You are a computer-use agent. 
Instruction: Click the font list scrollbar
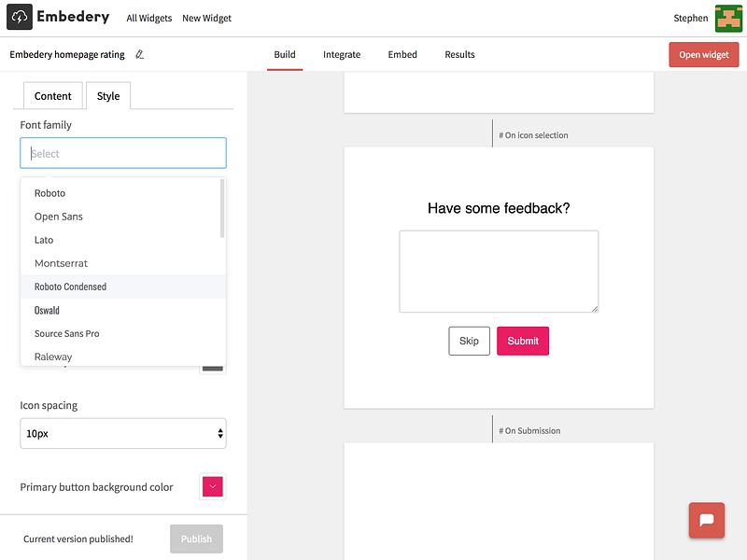click(x=222, y=208)
